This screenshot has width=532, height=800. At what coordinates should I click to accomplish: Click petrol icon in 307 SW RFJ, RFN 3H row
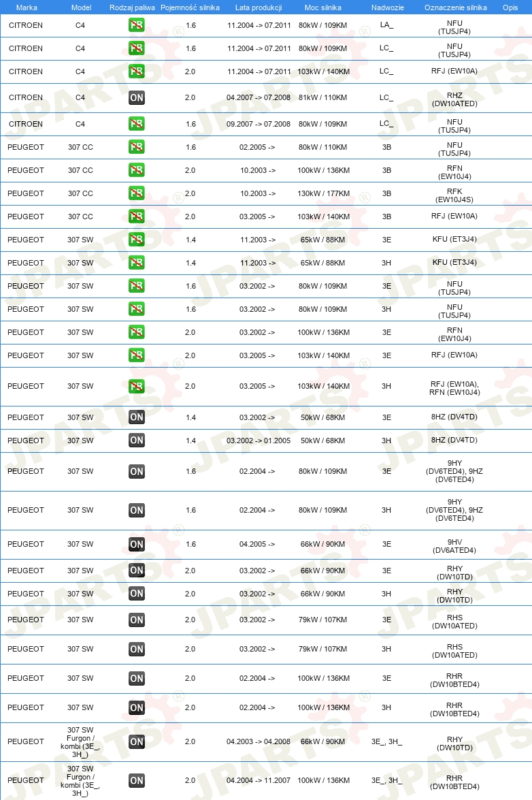pyautogui.click(x=137, y=386)
